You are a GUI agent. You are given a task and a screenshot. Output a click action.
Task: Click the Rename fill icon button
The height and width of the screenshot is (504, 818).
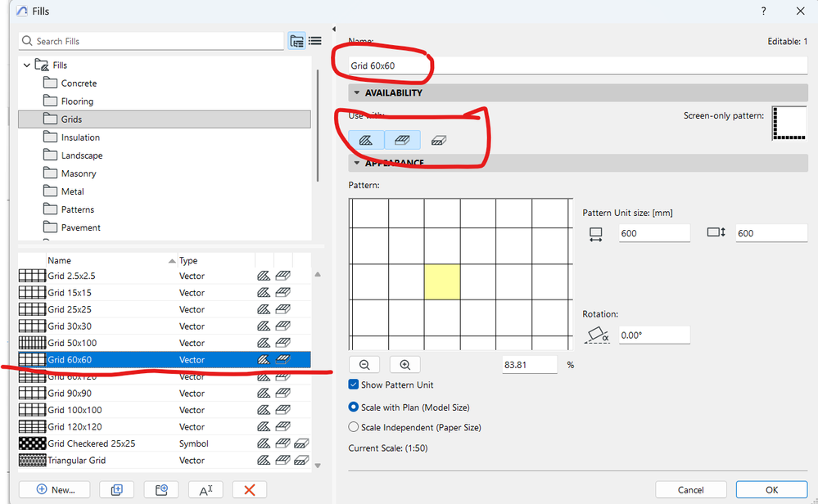[206, 490]
